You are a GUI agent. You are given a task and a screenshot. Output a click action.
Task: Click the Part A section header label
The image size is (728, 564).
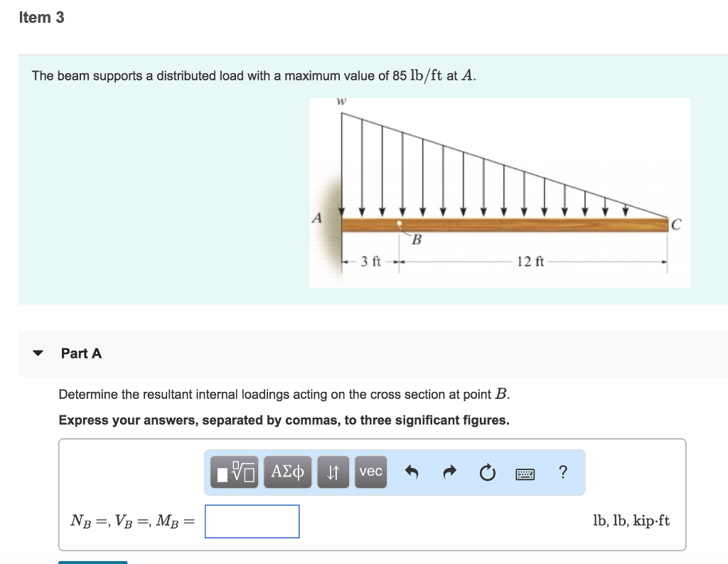tap(81, 353)
